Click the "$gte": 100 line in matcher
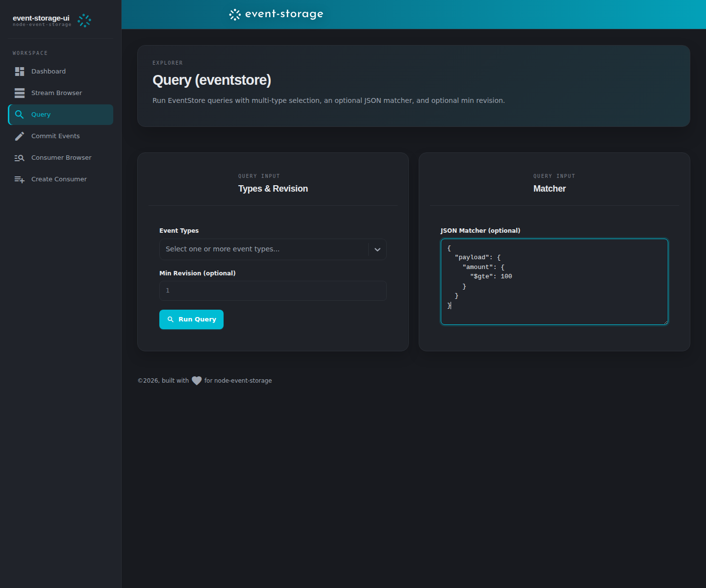This screenshot has width=706, height=588. pyautogui.click(x=491, y=277)
